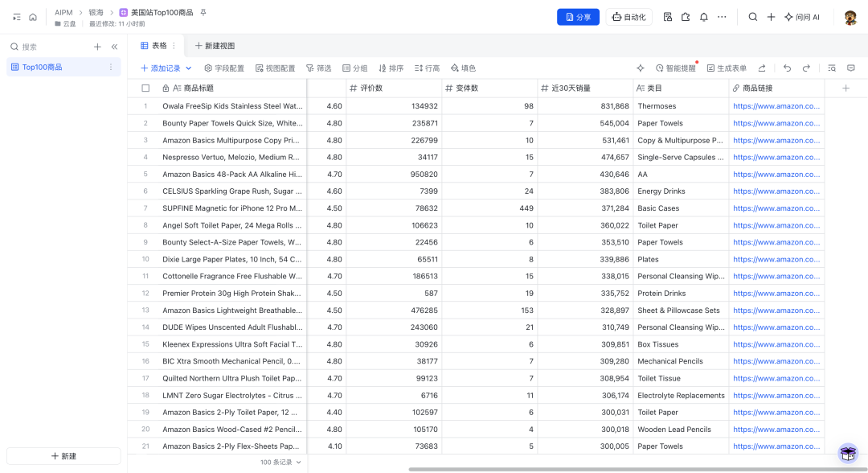Screen dimensions: 868x473
Task: Open the extensions puzzle icon
Action: tap(686, 17)
